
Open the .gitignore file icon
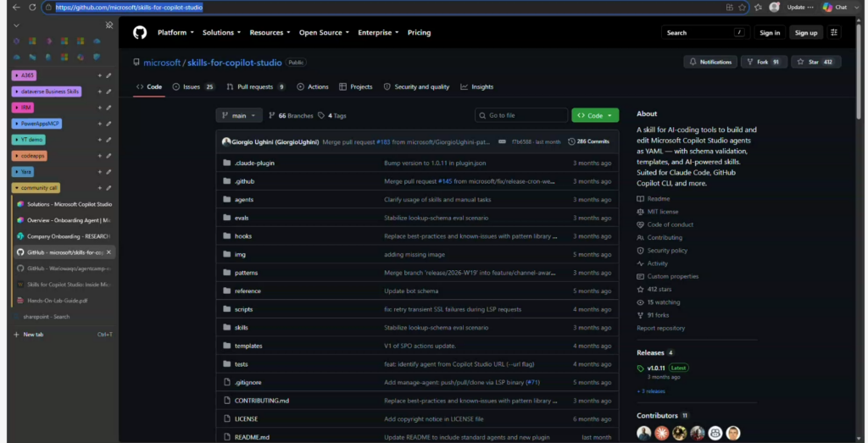click(226, 382)
